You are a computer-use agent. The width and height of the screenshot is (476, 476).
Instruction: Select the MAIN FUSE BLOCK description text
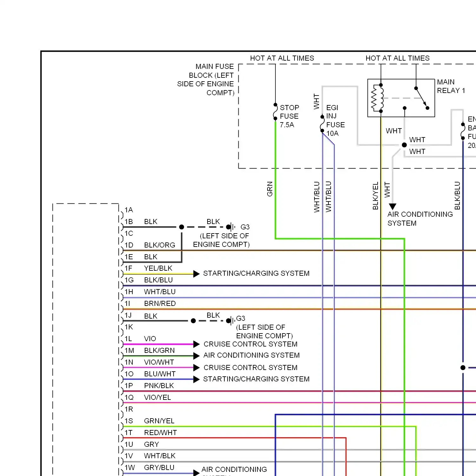click(205, 80)
